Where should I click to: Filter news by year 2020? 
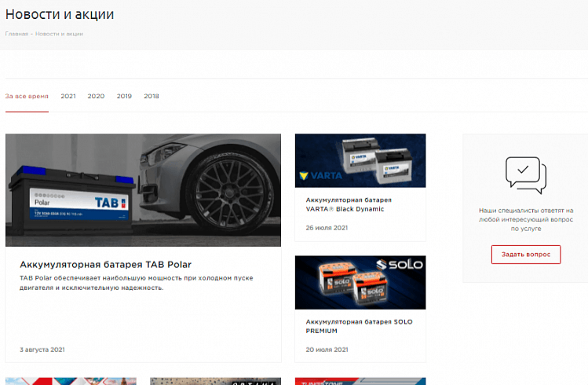point(96,97)
